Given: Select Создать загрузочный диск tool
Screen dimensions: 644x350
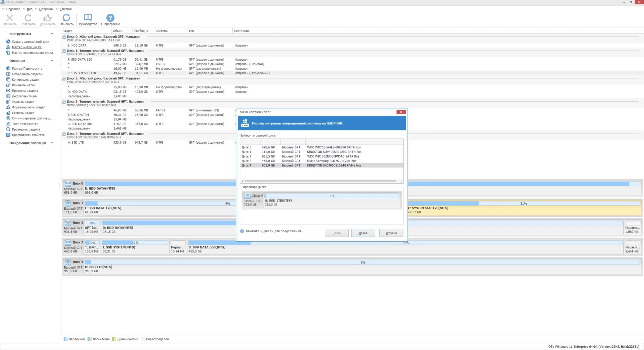Looking at the screenshot, I should point(30,41).
